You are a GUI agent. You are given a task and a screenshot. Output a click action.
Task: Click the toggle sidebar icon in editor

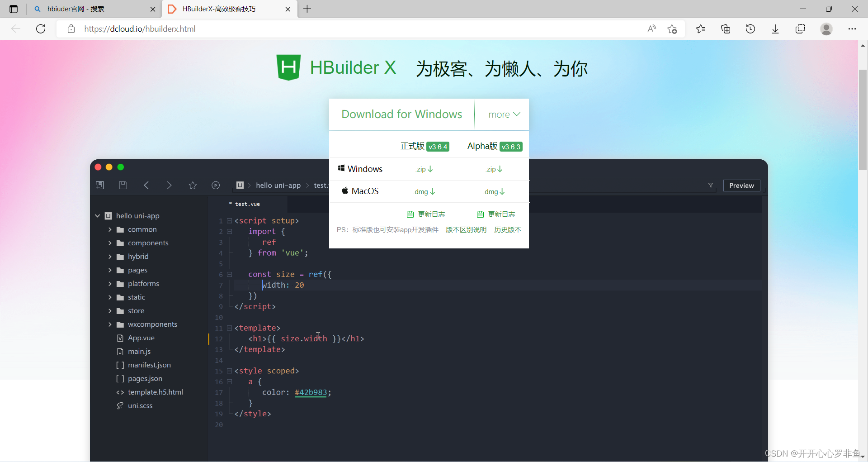[x=100, y=185]
